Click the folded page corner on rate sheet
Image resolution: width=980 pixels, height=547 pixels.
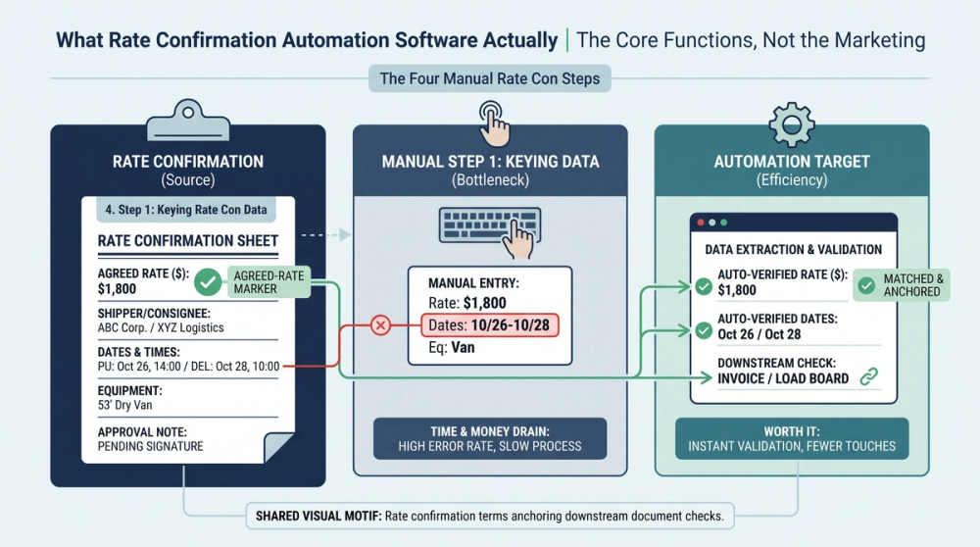click(278, 448)
